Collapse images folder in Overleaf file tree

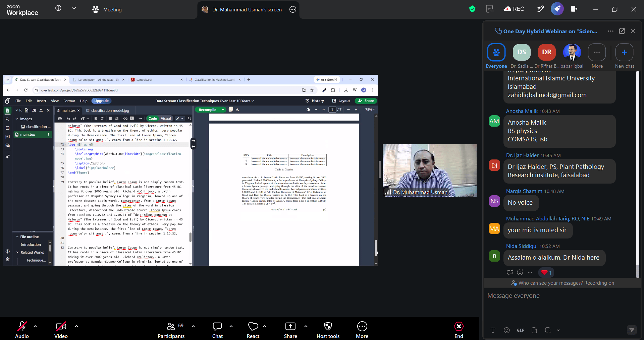pos(17,119)
